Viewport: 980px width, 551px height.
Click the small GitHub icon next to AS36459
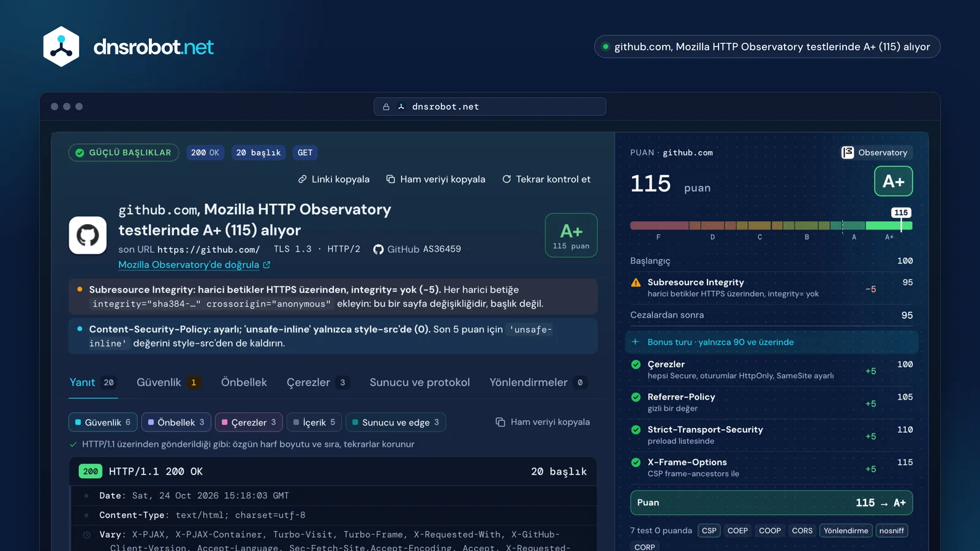pos(379,249)
